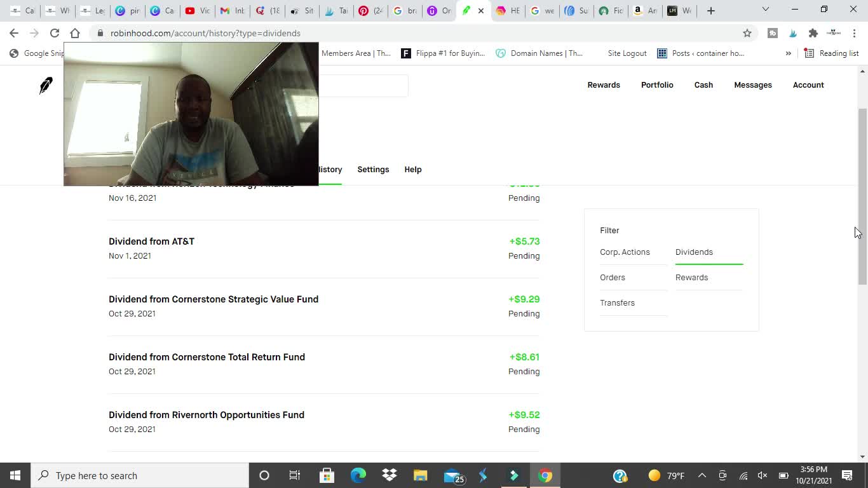Open the Windows notification center

pyautogui.click(x=847, y=475)
